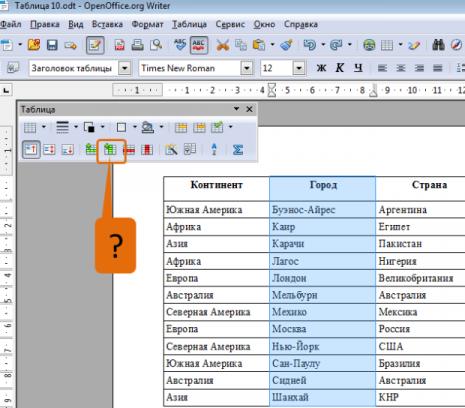The height and width of the screenshot is (408, 465).
Task: Open the Optimize dropdown arrow
Action: 230,127
